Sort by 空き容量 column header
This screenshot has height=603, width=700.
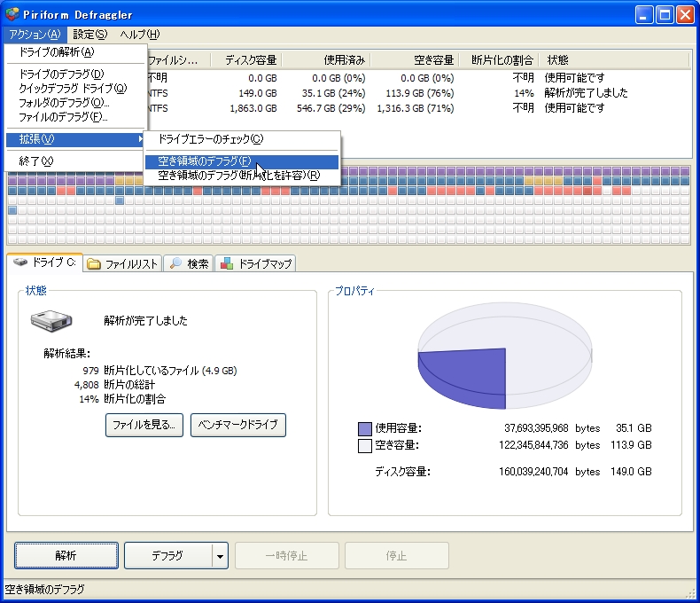tap(415, 59)
